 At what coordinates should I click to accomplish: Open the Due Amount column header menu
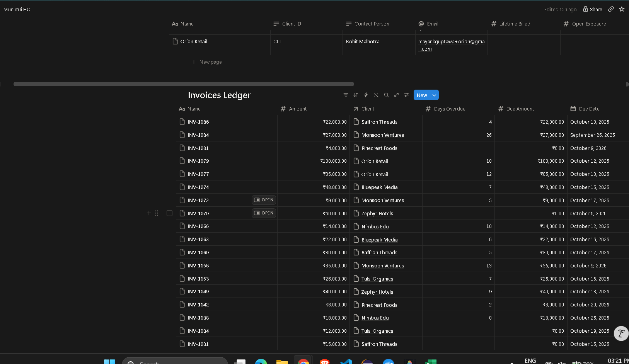pyautogui.click(x=531, y=109)
